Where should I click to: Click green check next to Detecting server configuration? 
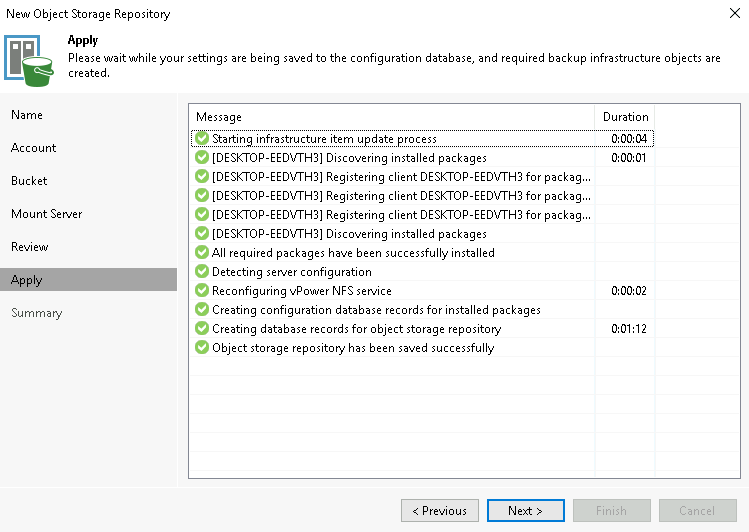[202, 271]
